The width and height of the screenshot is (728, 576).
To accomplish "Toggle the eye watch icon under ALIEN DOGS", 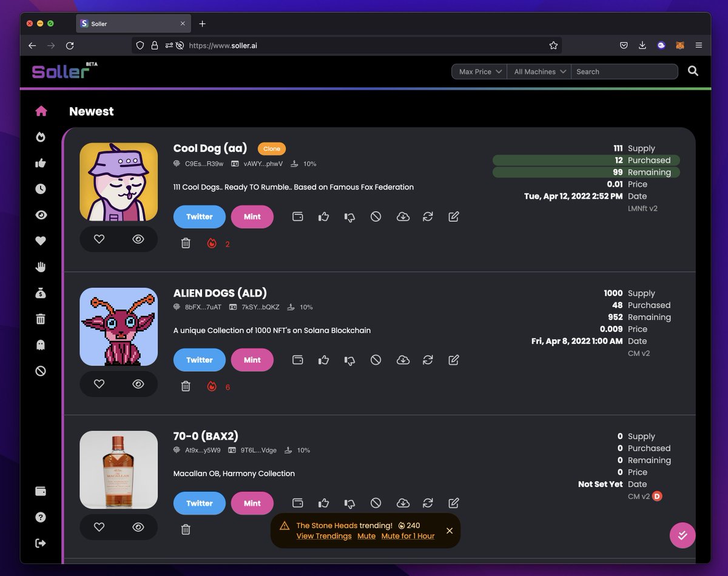I will 138,384.
